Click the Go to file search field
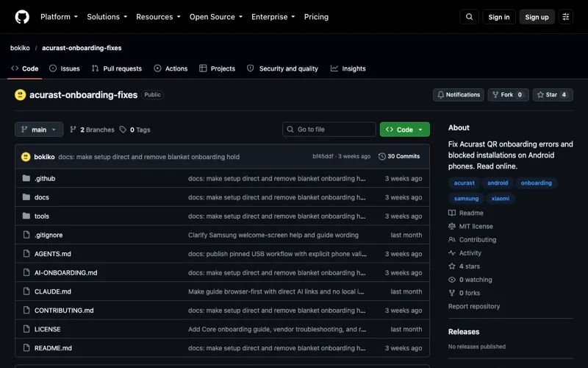 click(329, 130)
